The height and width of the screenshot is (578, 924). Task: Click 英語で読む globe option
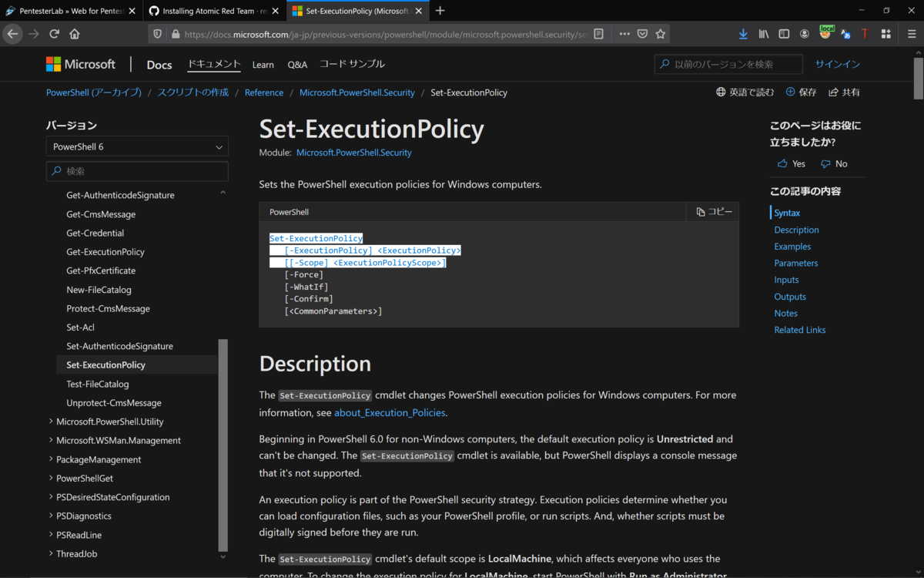coord(745,92)
